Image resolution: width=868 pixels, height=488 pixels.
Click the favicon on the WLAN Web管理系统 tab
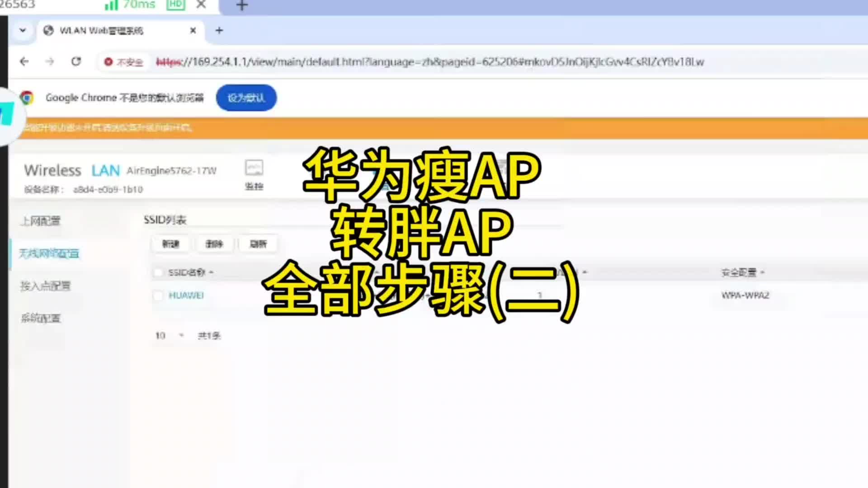click(x=48, y=30)
